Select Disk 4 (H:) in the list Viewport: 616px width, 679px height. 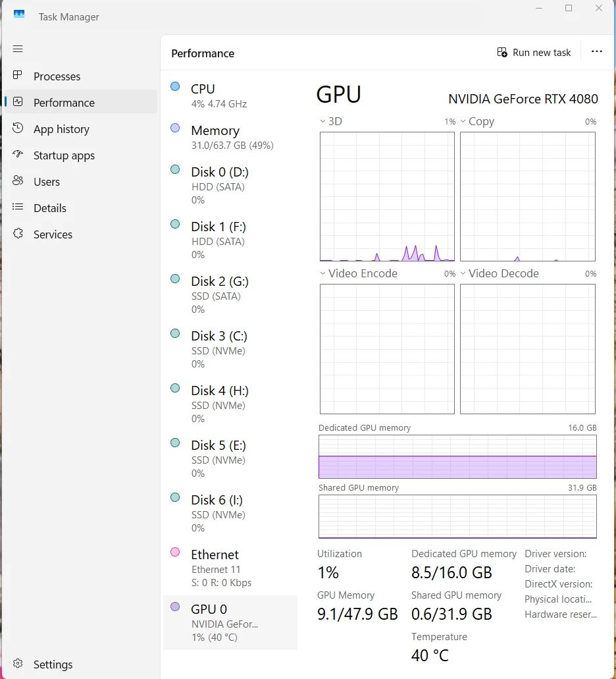[230, 404]
